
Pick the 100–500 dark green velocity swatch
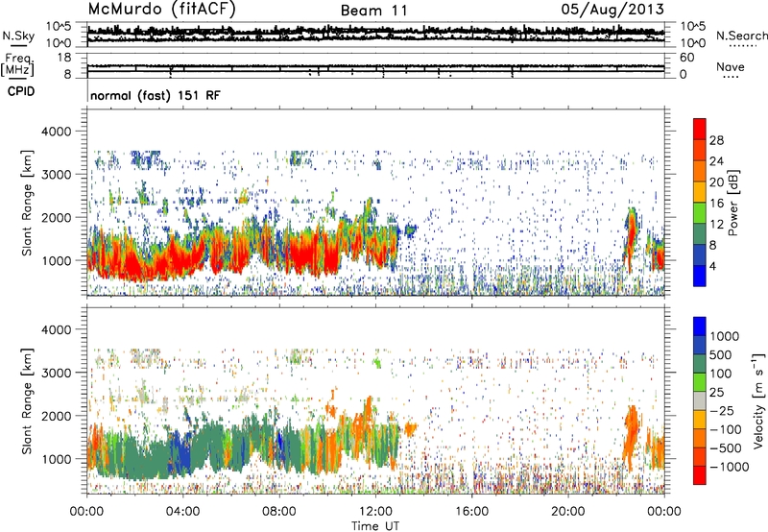[x=700, y=364]
